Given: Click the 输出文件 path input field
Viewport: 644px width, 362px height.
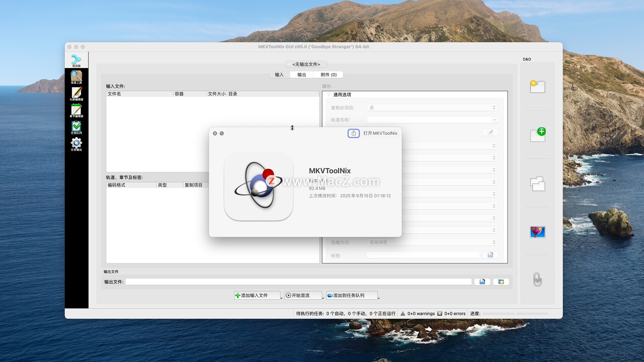Looking at the screenshot, I should (298, 282).
